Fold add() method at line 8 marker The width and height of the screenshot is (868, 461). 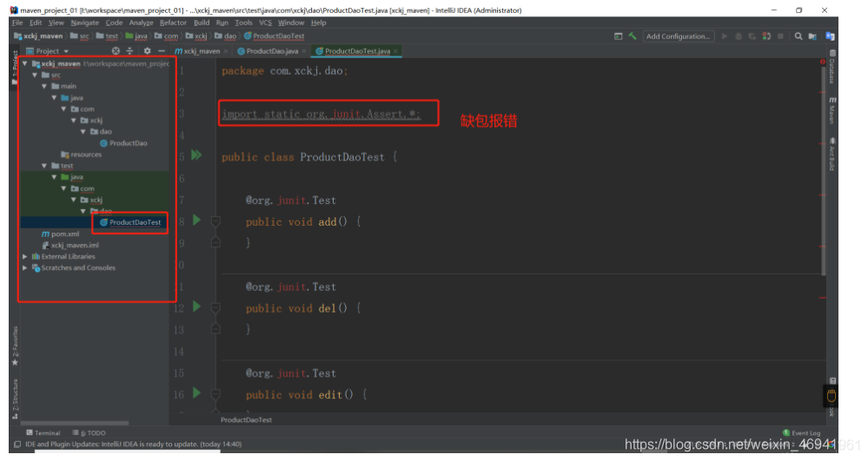[x=215, y=221]
